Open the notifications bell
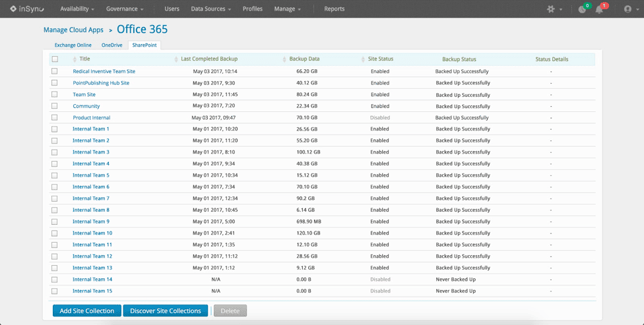644x325 pixels. point(599,9)
